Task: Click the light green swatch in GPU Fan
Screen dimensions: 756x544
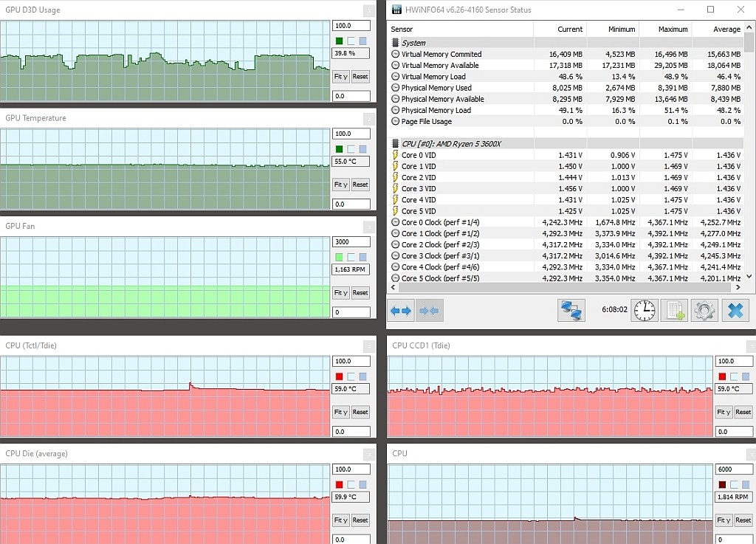Action: pyautogui.click(x=339, y=258)
